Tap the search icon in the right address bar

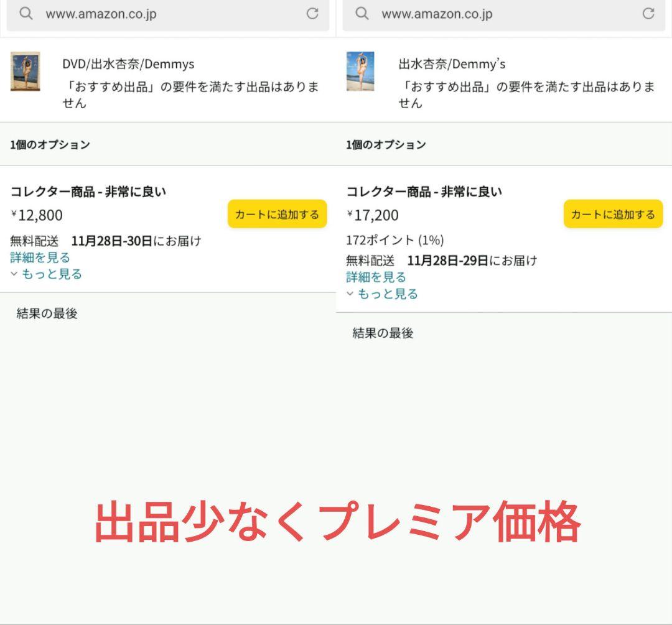(362, 13)
